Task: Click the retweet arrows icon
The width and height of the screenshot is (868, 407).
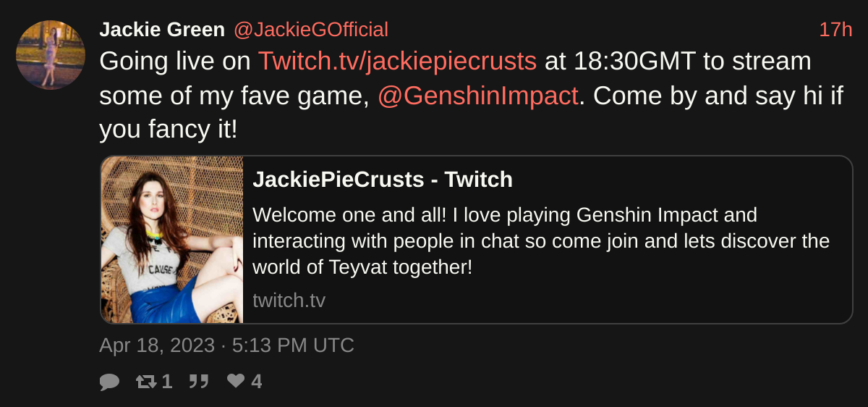Action: pyautogui.click(x=147, y=381)
